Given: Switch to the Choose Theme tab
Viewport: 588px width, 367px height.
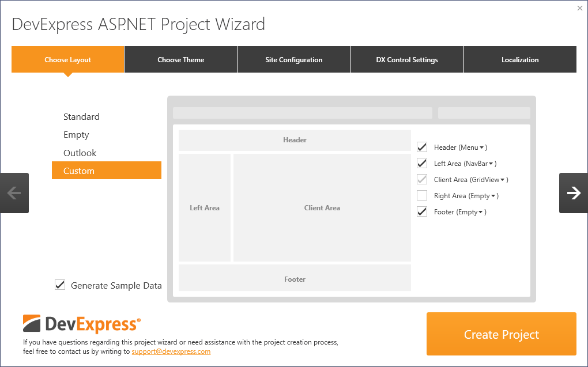Looking at the screenshot, I should coord(180,59).
